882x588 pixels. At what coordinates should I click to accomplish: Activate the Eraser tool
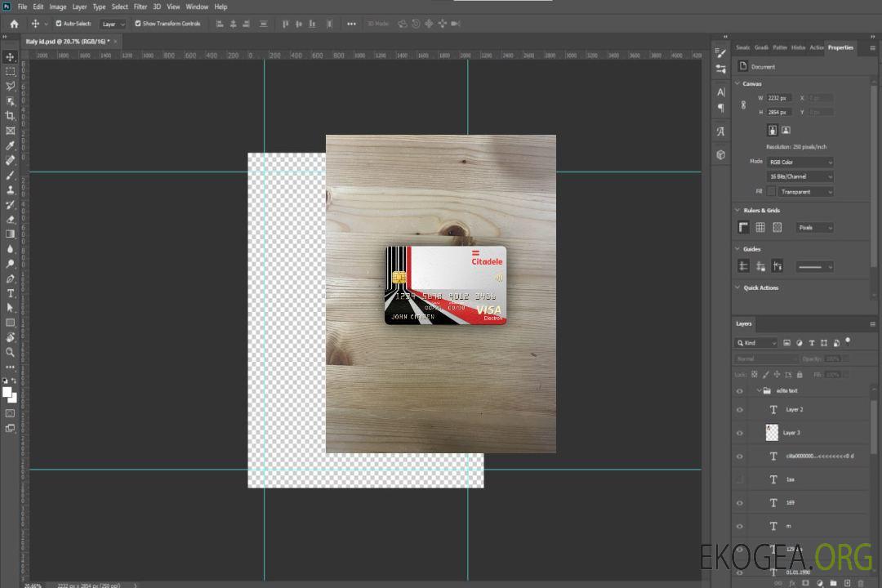(11, 219)
